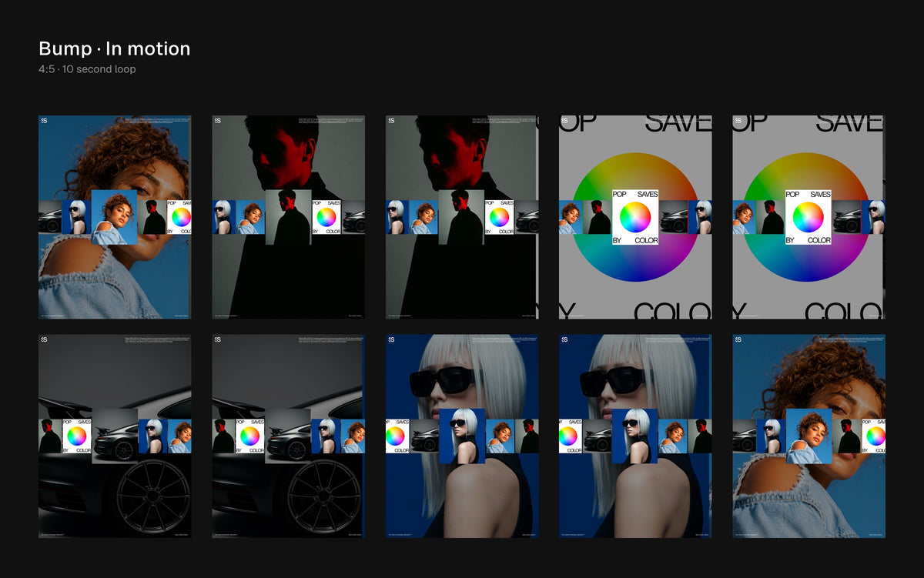Click the center blonde tile in third bottom-row frame
The width and height of the screenshot is (924, 578).
[x=462, y=436]
